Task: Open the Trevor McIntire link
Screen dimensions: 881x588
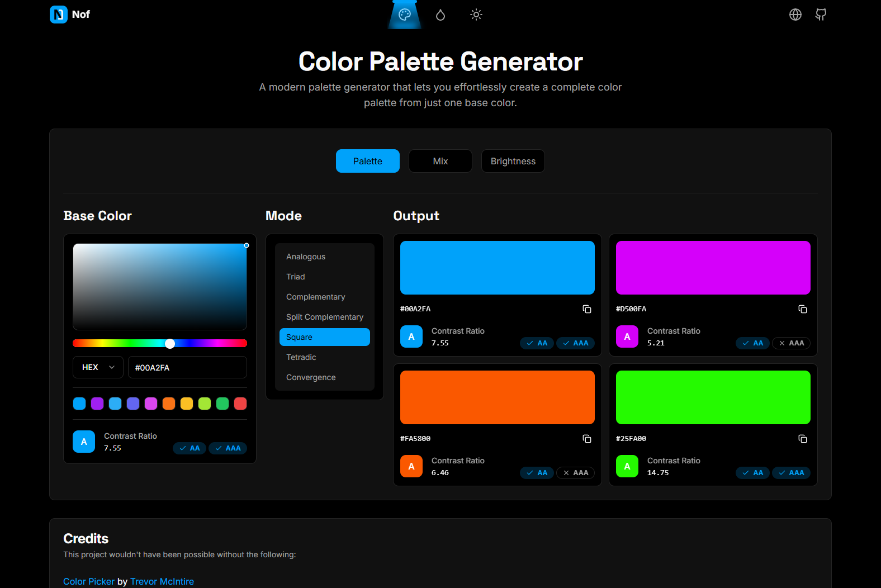Action: pos(162,581)
